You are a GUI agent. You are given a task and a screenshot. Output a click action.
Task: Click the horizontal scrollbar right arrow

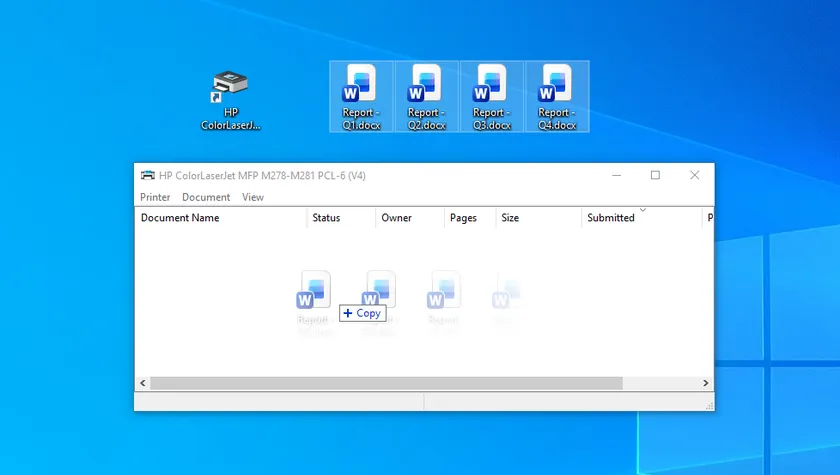click(706, 383)
